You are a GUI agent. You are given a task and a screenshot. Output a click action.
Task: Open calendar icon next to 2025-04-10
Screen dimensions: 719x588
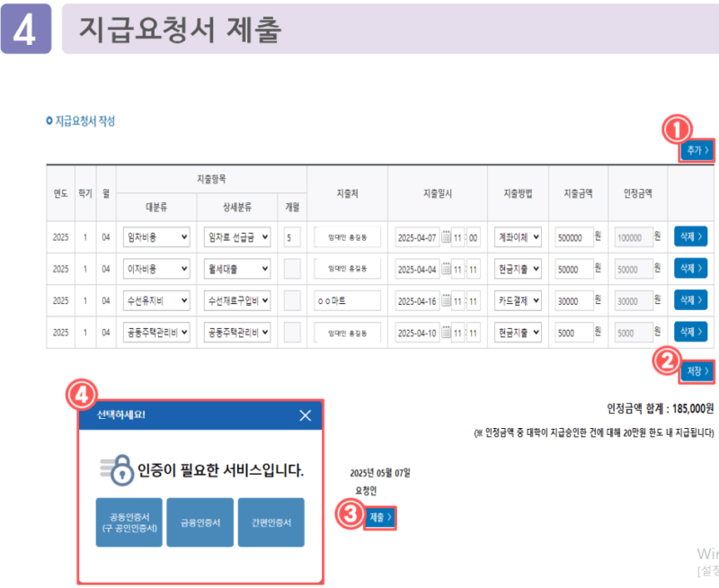[x=446, y=332]
